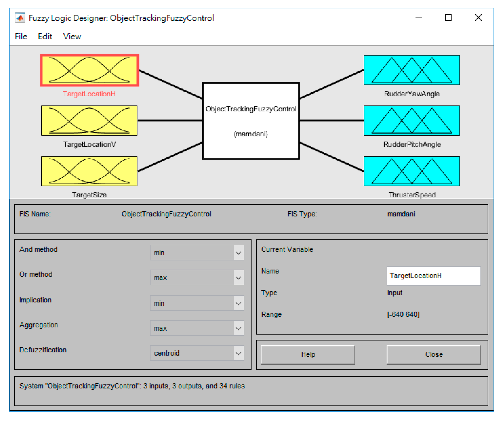This screenshot has width=504, height=423.
Task: Open the And method dropdown
Action: click(x=197, y=253)
